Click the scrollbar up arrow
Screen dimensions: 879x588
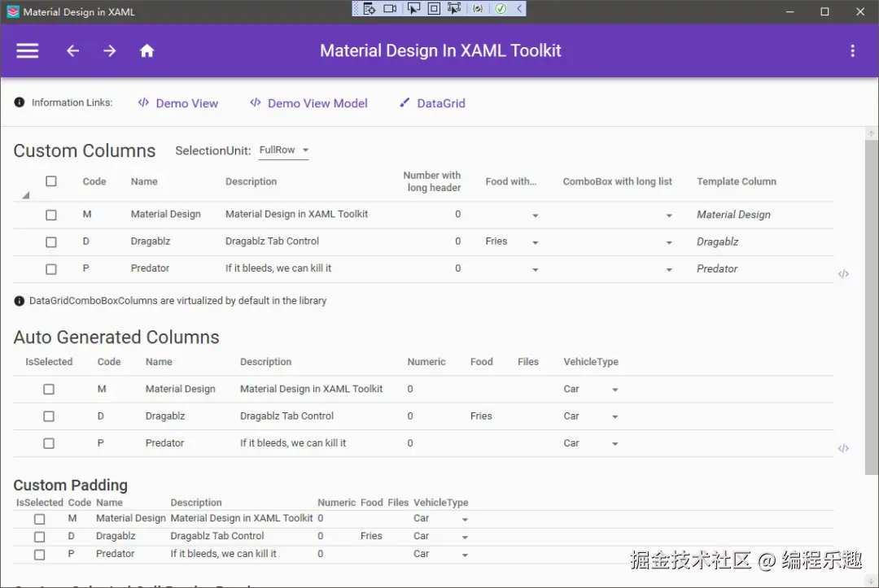pos(871,133)
